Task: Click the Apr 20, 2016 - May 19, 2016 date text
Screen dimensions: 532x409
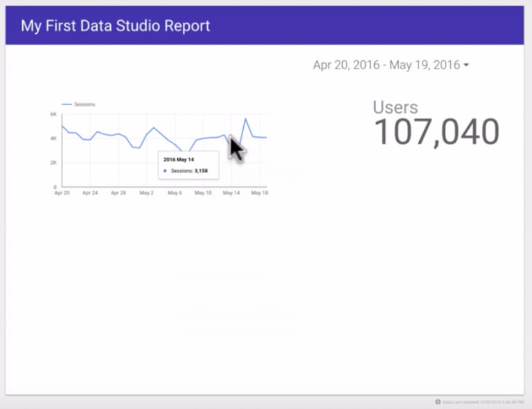Action: (x=386, y=65)
